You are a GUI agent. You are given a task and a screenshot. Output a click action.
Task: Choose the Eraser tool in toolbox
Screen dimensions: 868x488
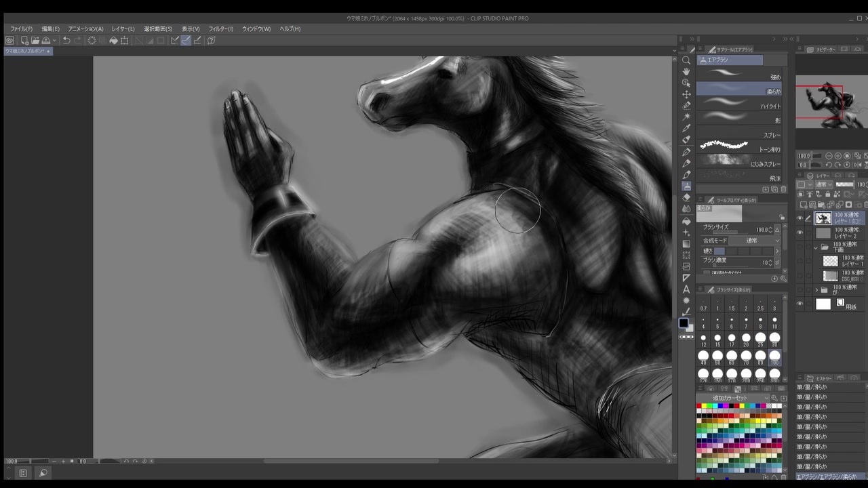686,197
